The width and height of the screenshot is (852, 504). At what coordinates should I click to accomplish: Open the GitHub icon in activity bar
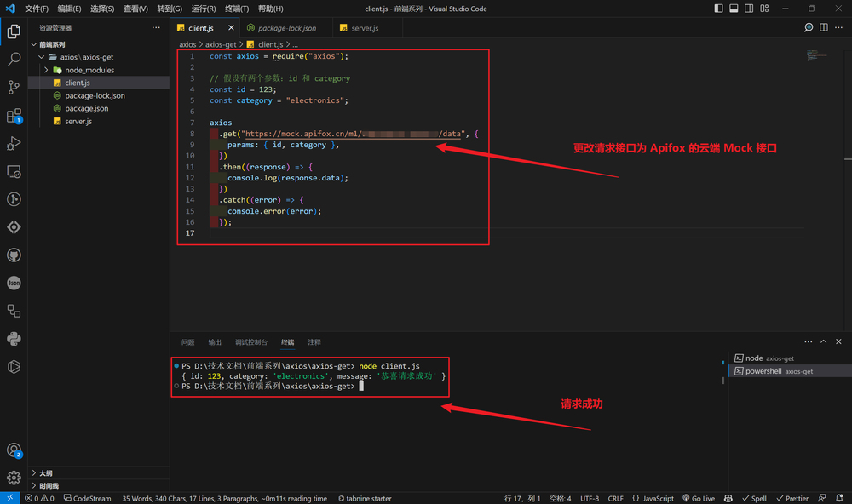pyautogui.click(x=14, y=255)
